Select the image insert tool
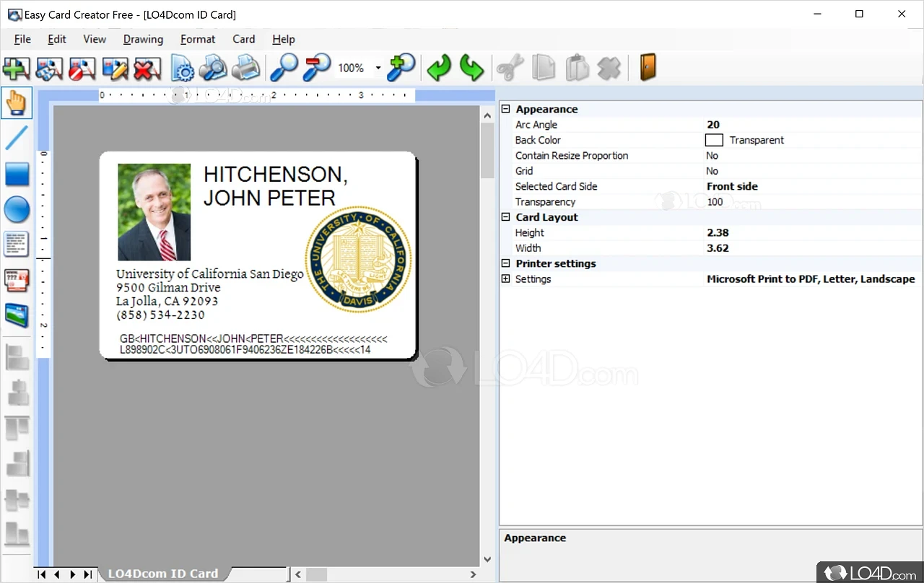This screenshot has height=583, width=924. click(x=17, y=315)
